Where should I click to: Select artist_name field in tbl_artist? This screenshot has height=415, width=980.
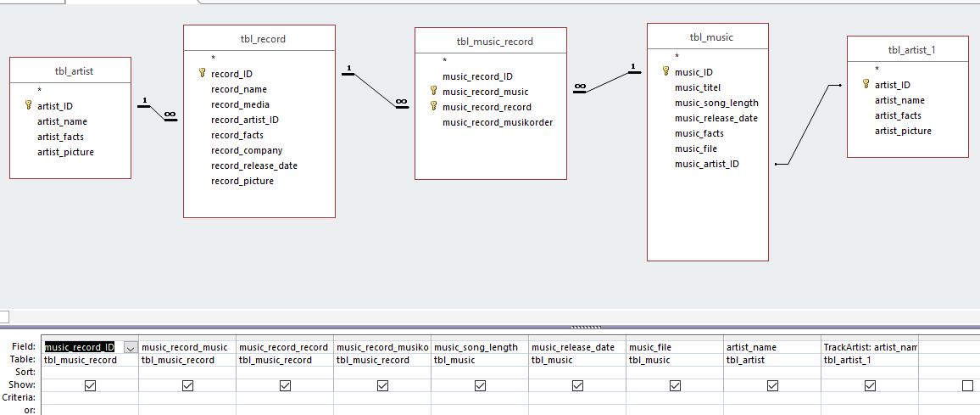click(x=62, y=121)
